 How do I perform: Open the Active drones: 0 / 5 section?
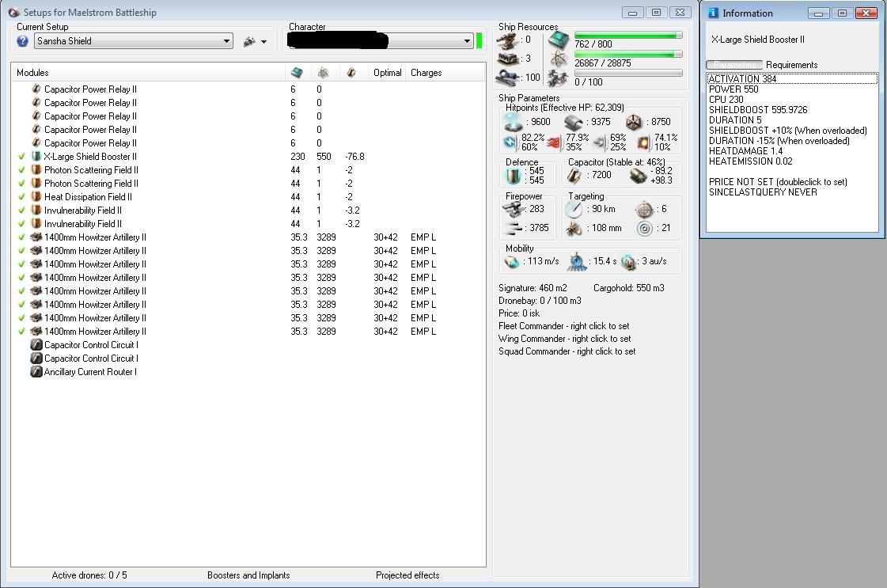click(x=89, y=575)
